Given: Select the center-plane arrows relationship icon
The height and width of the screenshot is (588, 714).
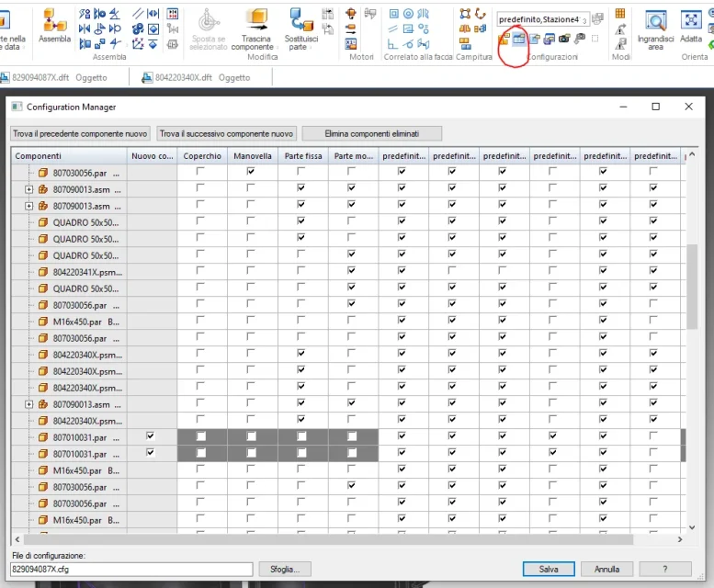Looking at the screenshot, I should click(x=153, y=14).
